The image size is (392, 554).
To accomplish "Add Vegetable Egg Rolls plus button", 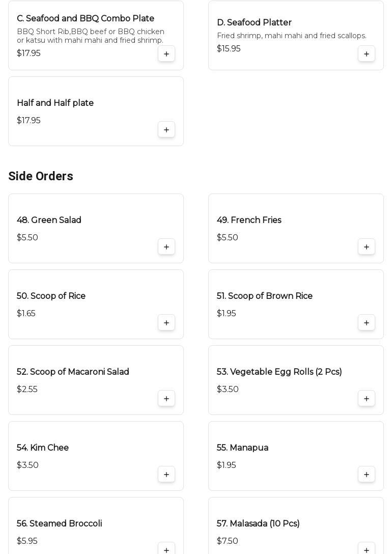I will (367, 399).
